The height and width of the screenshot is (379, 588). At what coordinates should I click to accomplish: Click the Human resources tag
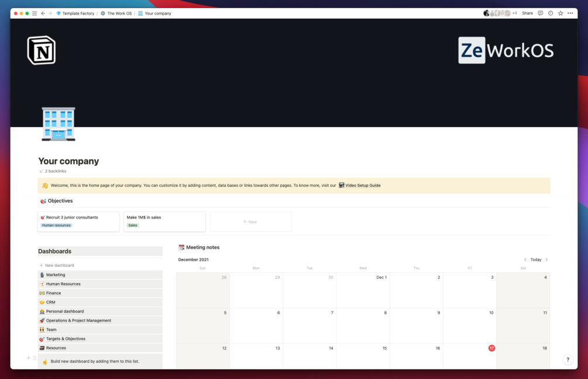pos(56,226)
